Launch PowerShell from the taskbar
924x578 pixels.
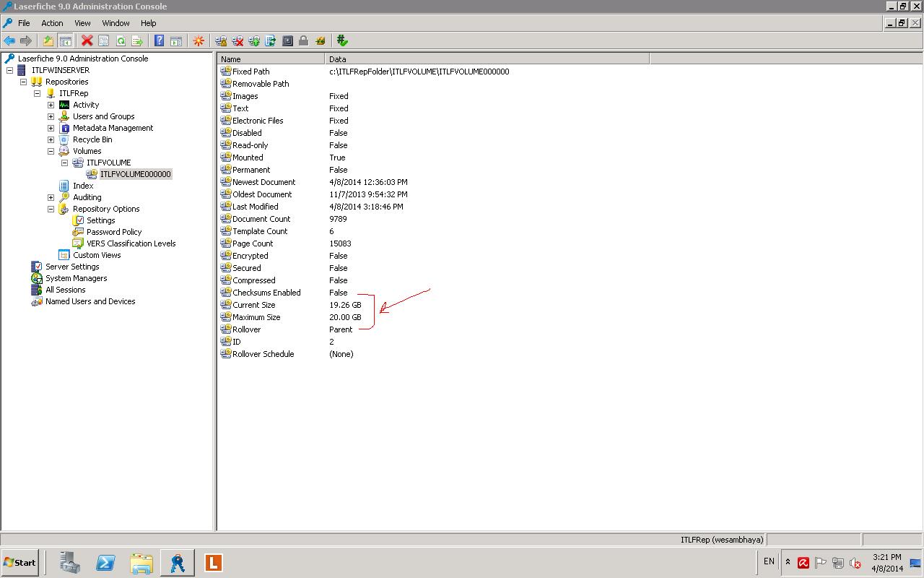coord(105,562)
